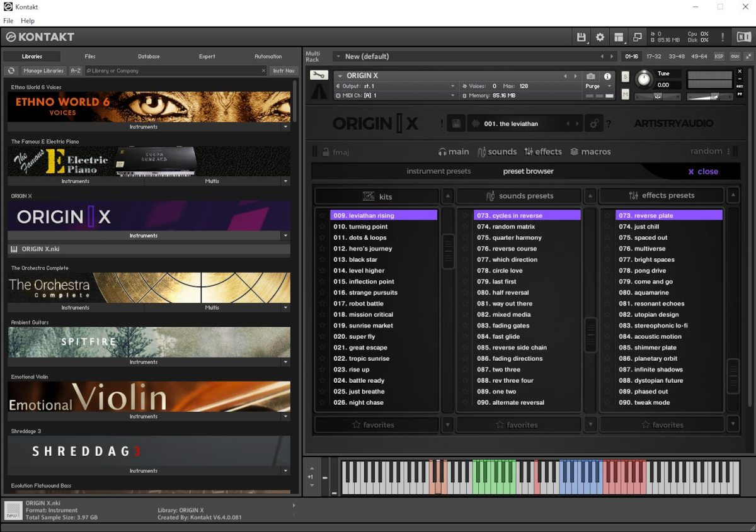Switch to the Automation tab
The height and width of the screenshot is (532, 756).
click(268, 57)
